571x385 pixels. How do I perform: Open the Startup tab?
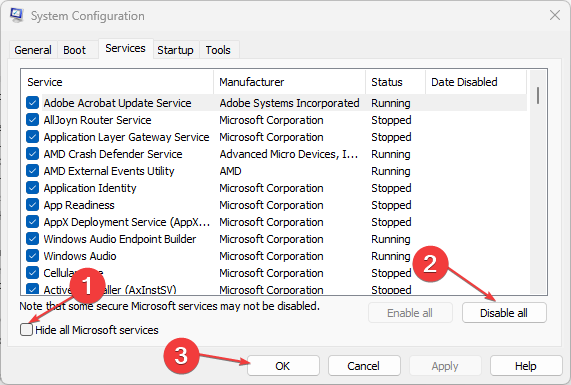175,50
